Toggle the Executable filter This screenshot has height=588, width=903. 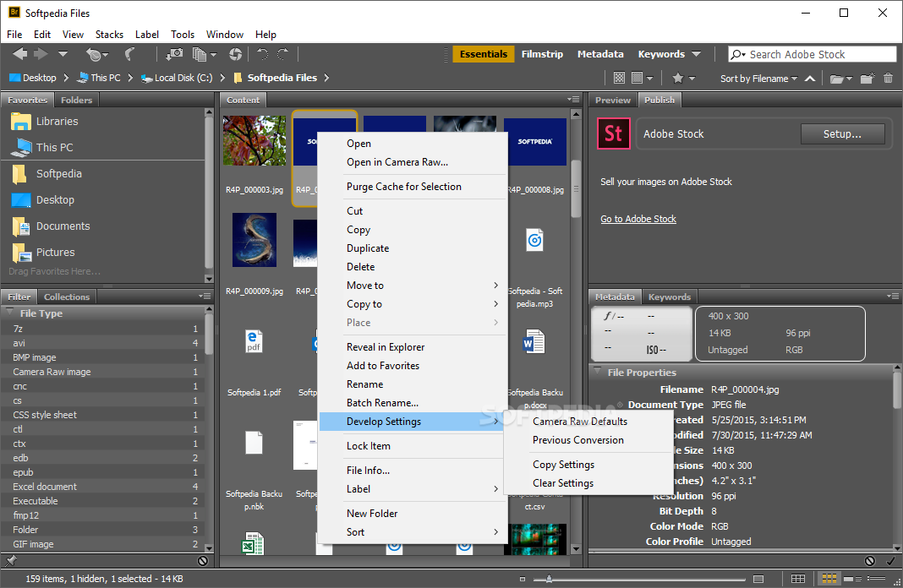104,501
